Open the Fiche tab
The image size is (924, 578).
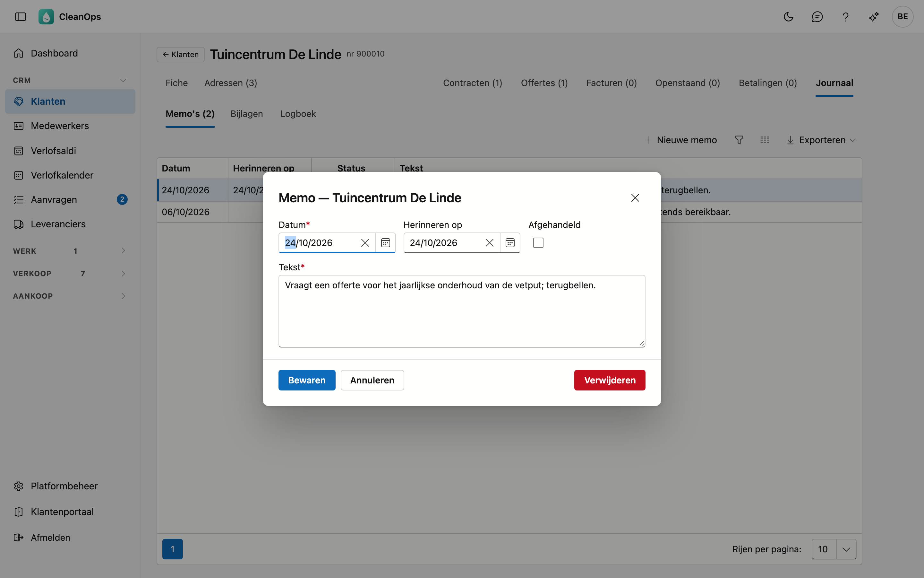(x=176, y=83)
